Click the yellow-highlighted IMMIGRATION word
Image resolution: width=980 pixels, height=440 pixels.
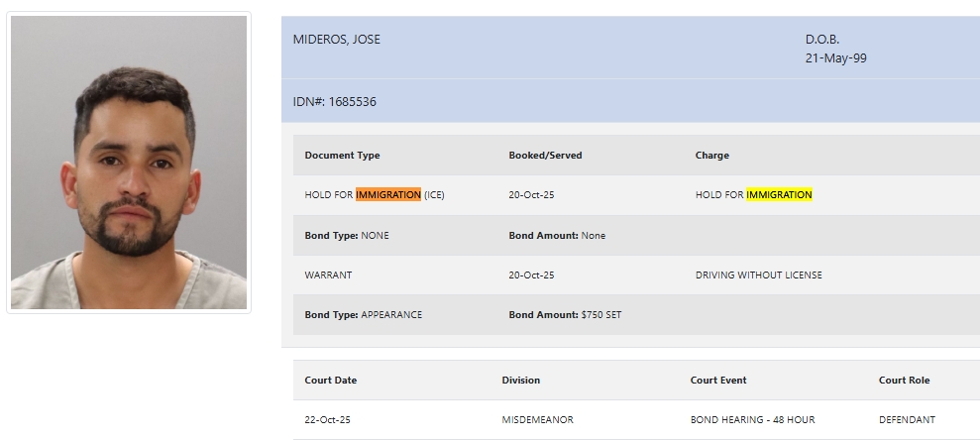coord(779,195)
